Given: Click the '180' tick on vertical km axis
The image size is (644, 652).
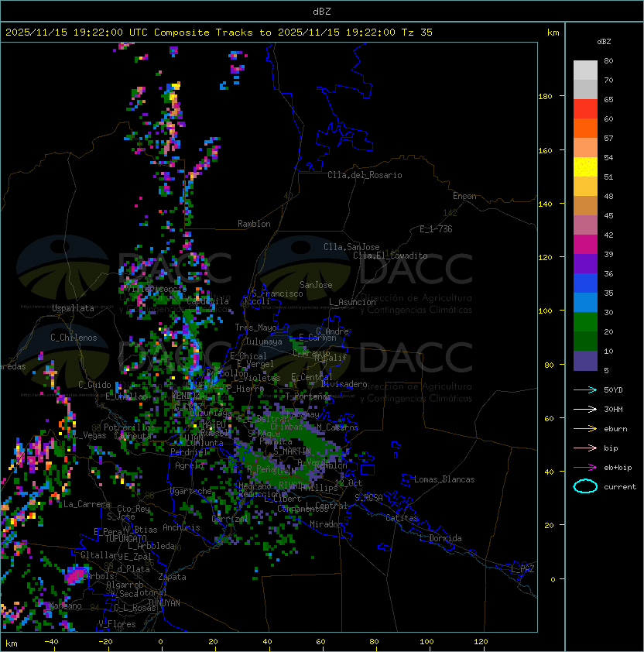Looking at the screenshot, I should pos(545,97).
